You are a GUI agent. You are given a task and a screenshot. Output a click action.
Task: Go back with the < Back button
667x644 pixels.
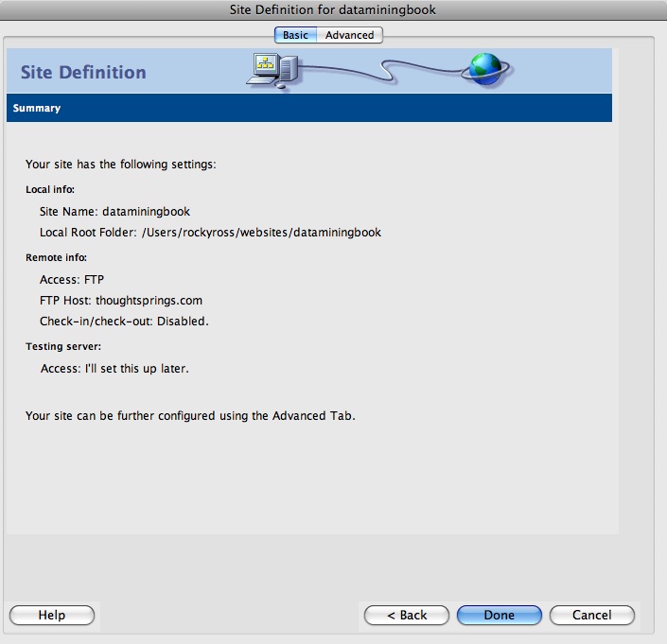pos(407,615)
